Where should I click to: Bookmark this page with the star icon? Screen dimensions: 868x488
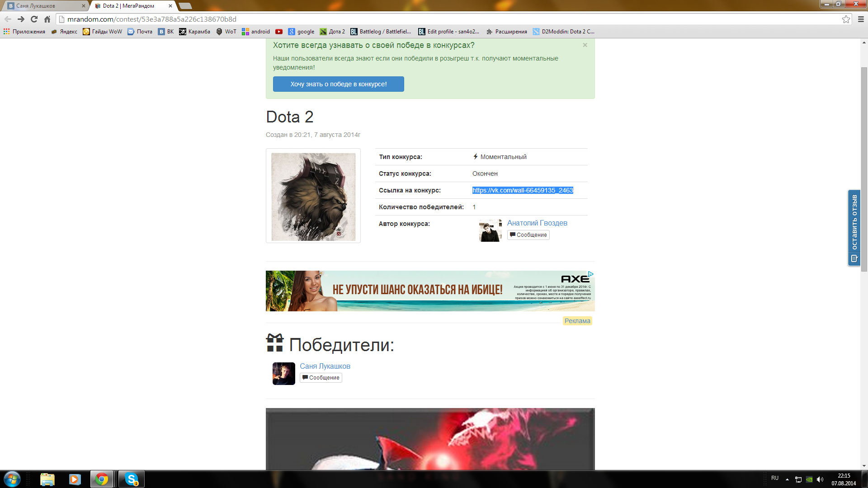tap(846, 19)
